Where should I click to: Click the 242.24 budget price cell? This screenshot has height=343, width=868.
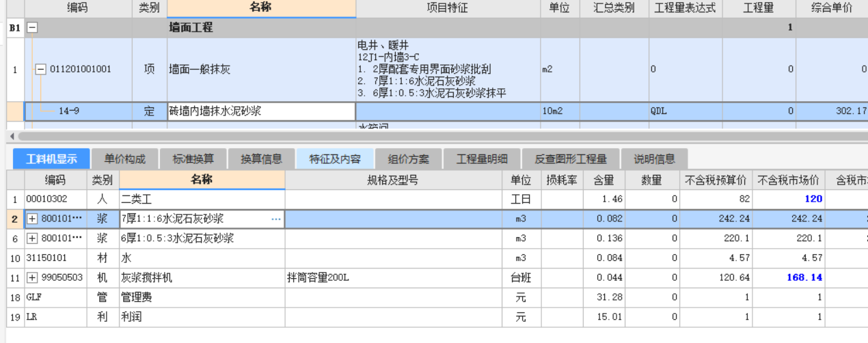pyautogui.click(x=717, y=219)
